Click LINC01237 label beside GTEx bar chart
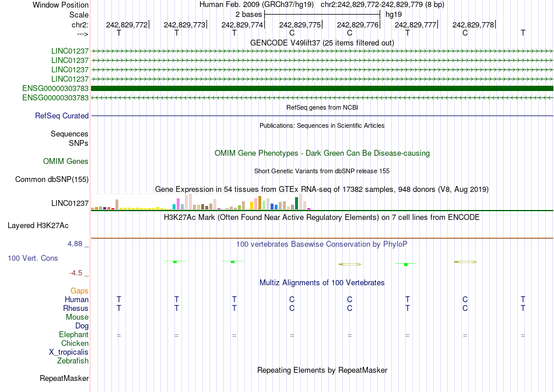554x392 pixels. click(x=70, y=203)
